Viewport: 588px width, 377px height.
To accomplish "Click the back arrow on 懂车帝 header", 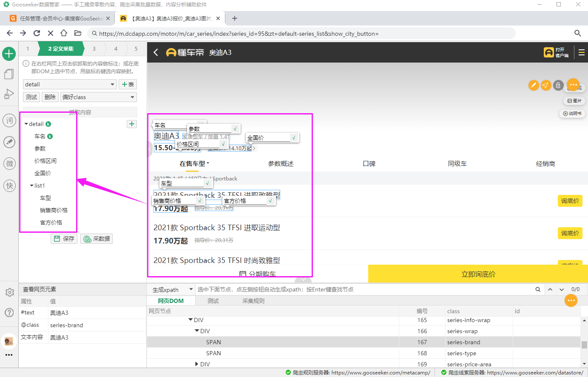I will coord(156,52).
